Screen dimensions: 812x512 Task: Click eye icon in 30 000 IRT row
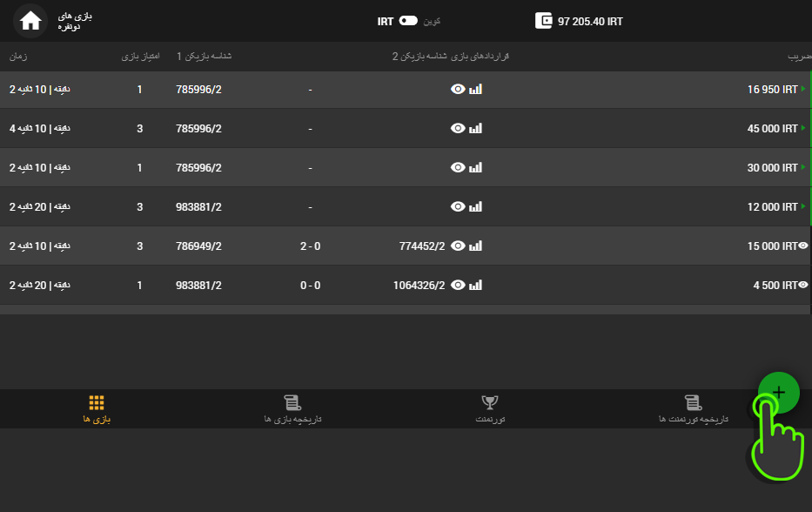pos(458,168)
